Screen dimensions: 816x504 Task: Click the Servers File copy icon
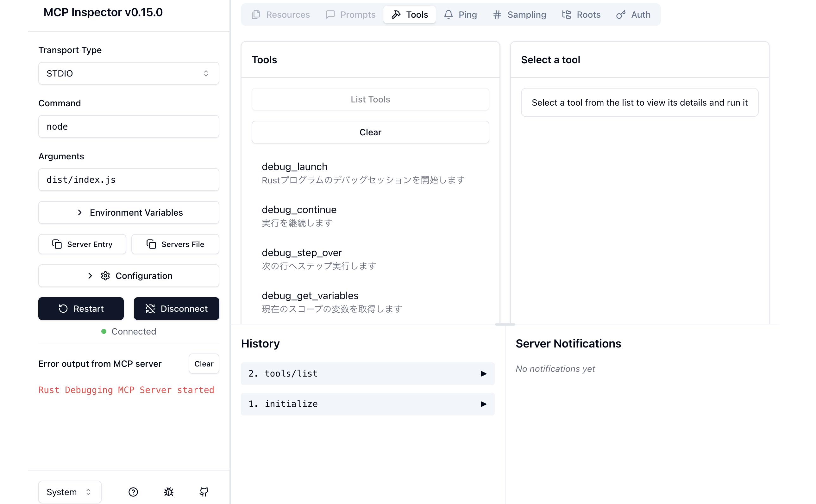pyautogui.click(x=151, y=244)
